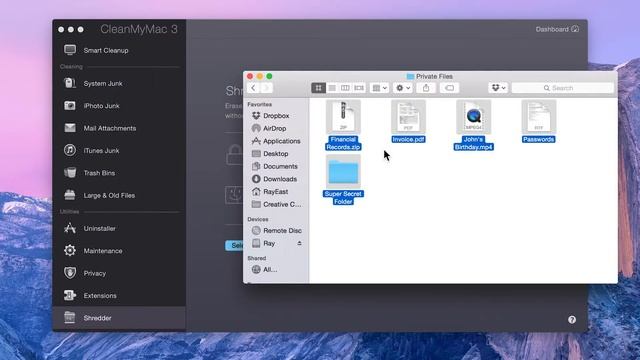This screenshot has width=640, height=360.
Task: Switch Finder to column view
Action: point(345,88)
